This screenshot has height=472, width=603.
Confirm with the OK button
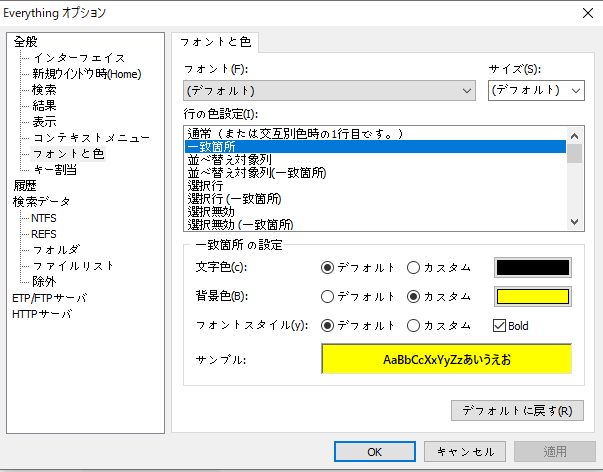click(375, 452)
